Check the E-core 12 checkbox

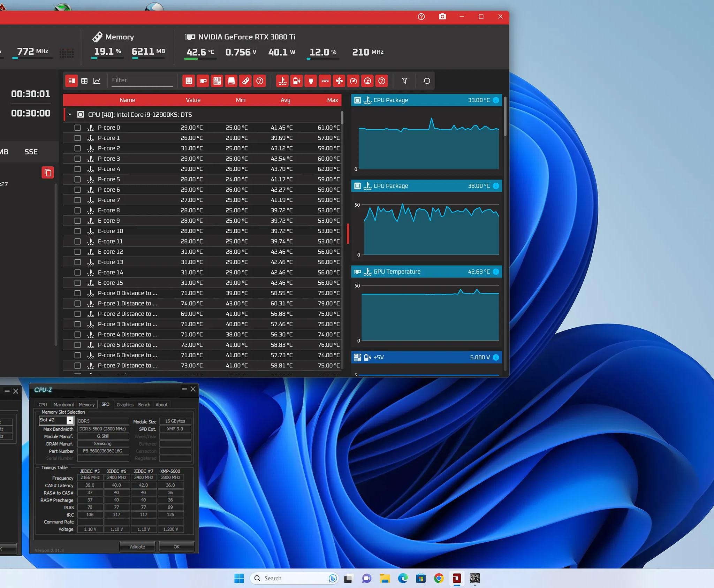tap(77, 252)
